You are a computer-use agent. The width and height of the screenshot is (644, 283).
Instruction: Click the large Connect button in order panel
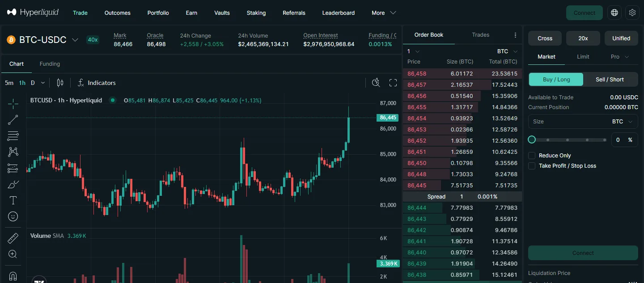click(x=583, y=253)
